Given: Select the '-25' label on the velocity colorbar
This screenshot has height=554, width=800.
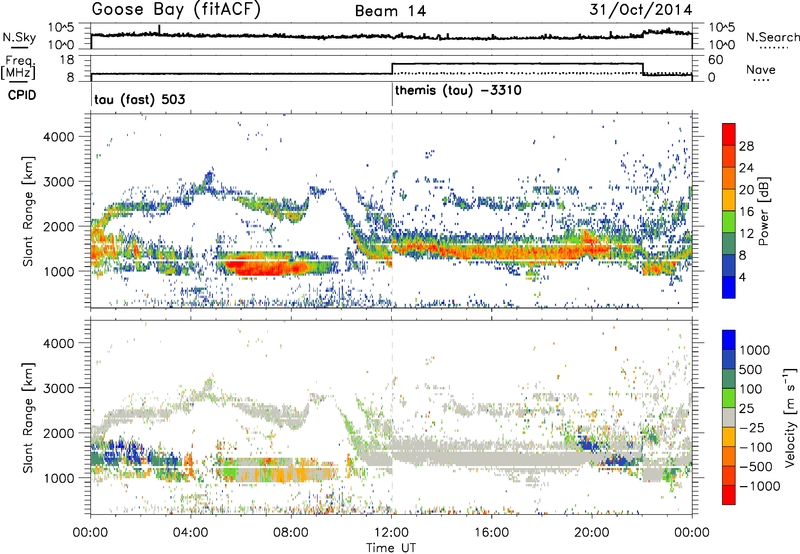Looking at the screenshot, I should click(751, 428).
